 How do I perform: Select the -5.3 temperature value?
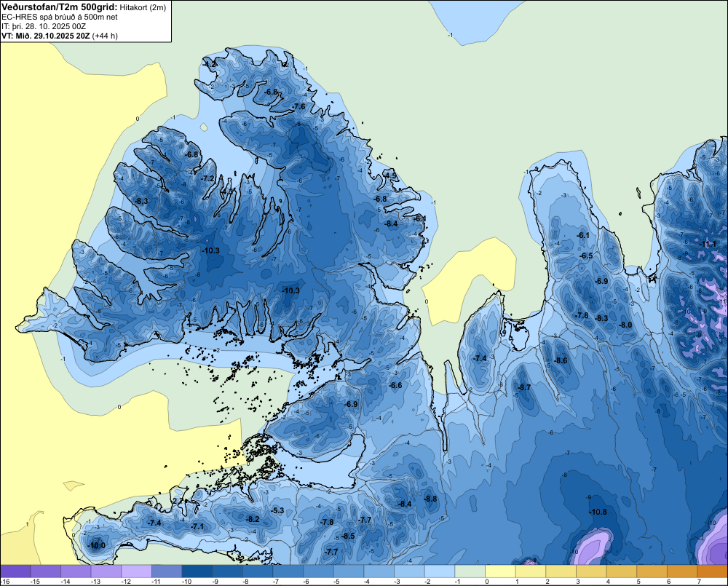coord(277,510)
